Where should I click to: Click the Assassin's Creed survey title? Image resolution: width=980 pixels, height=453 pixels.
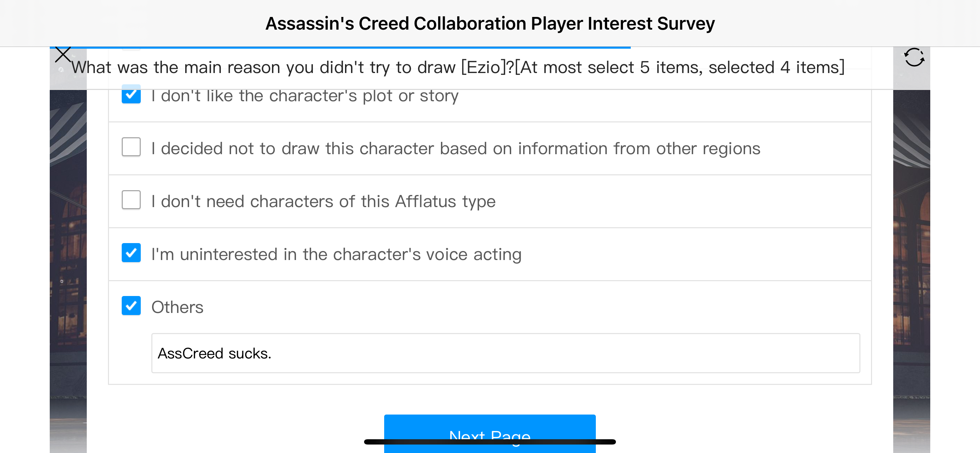tap(490, 24)
